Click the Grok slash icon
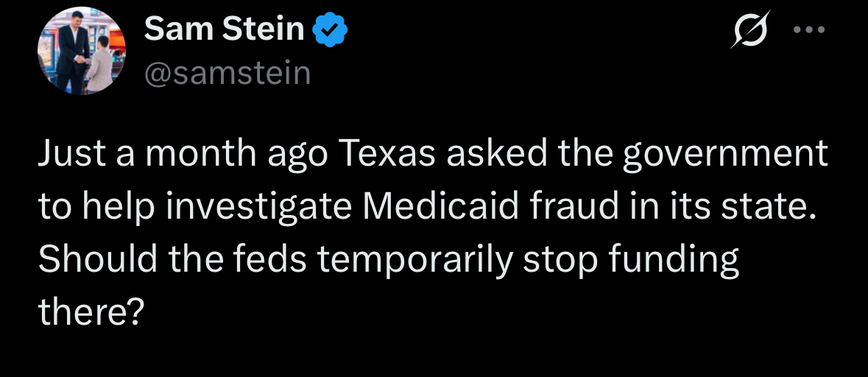Viewport: 868px width, 377px height. 750,32
